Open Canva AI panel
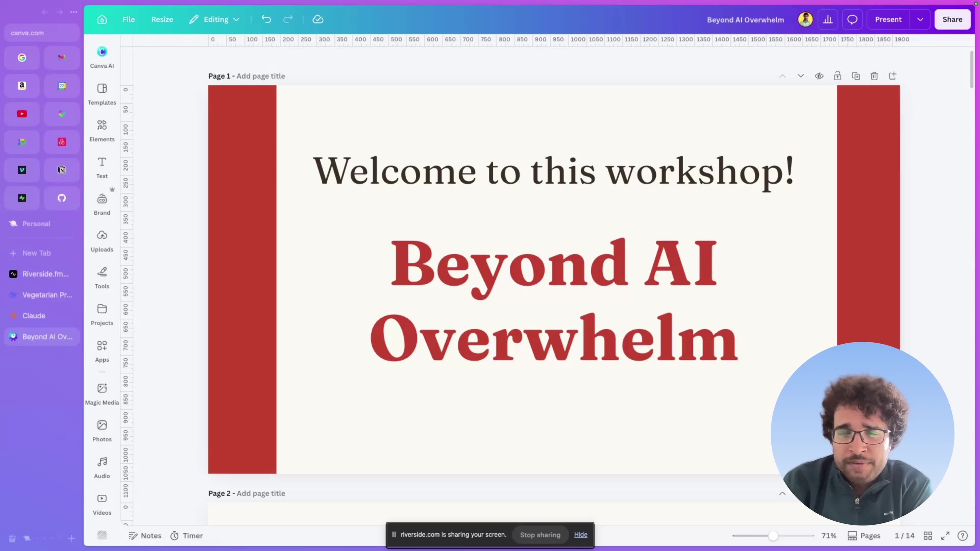This screenshot has height=551, width=980. 102,57
